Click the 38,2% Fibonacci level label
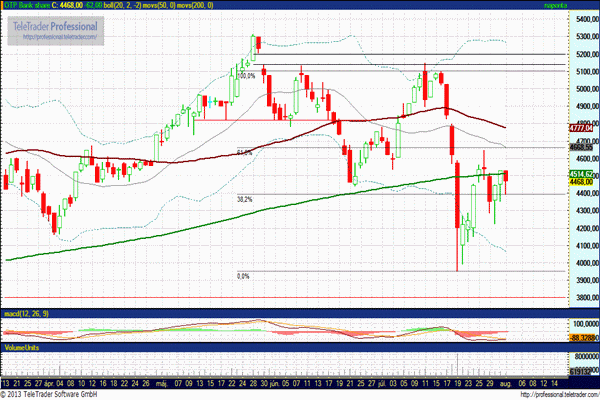 click(243, 199)
